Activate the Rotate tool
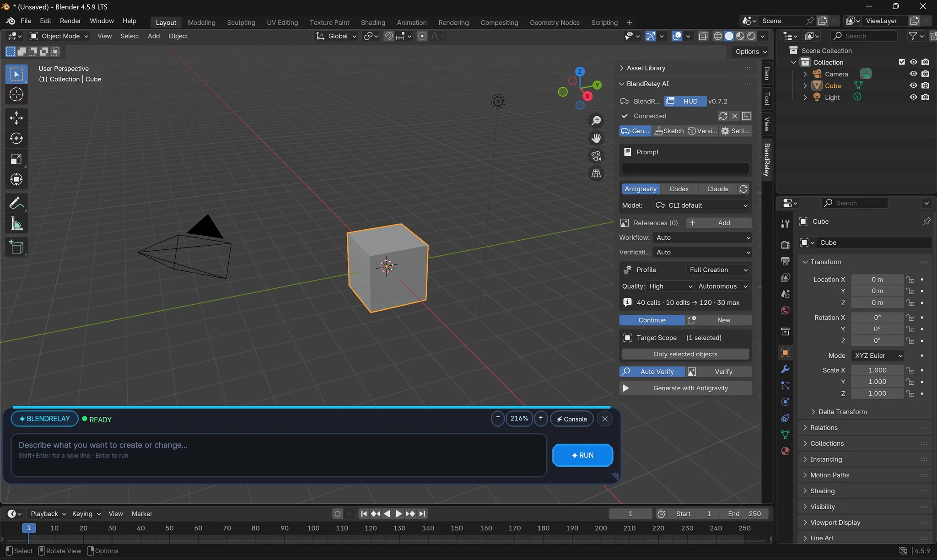Screen dimensions: 937x560 pos(16,138)
